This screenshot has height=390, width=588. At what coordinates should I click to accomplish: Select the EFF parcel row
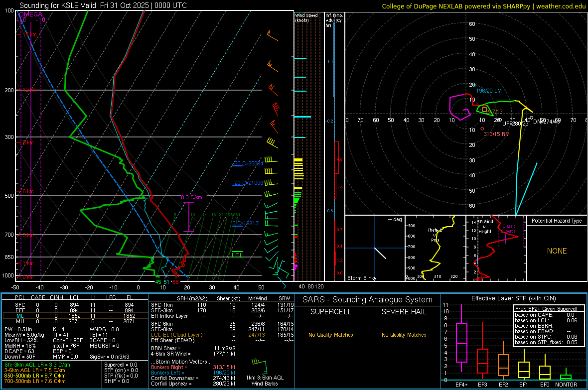point(75,310)
